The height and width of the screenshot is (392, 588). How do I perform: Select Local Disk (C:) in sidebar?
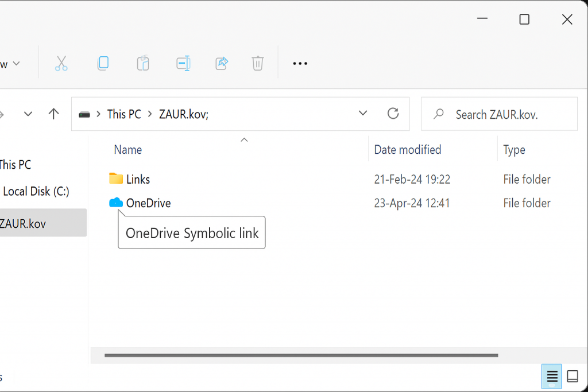click(36, 192)
